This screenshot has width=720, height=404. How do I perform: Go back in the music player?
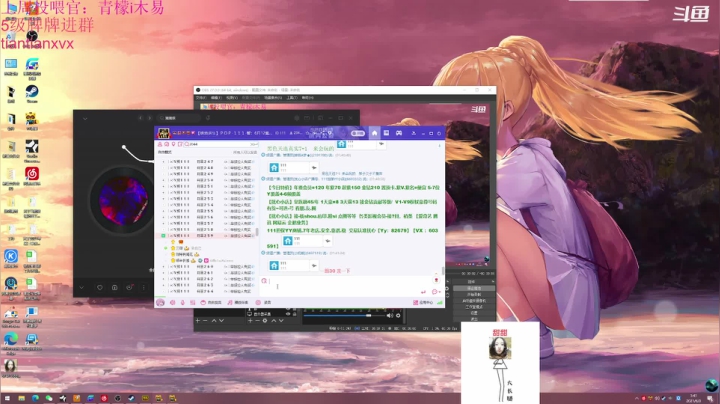pos(141,118)
